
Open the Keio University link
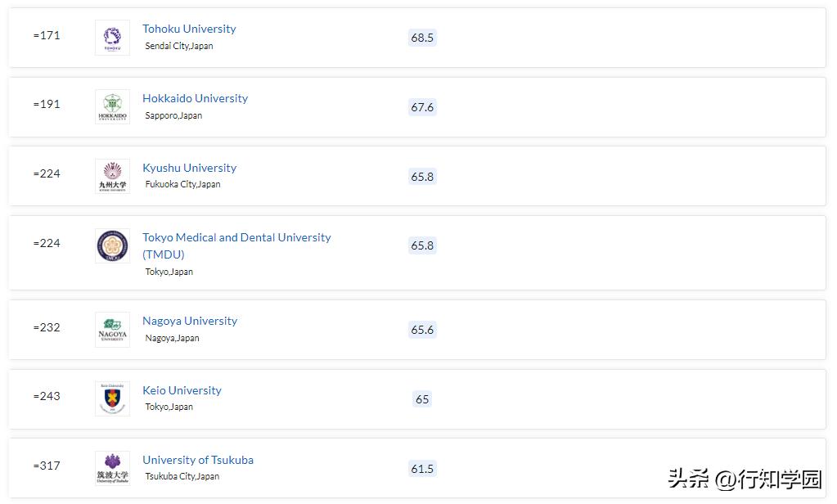[182, 390]
